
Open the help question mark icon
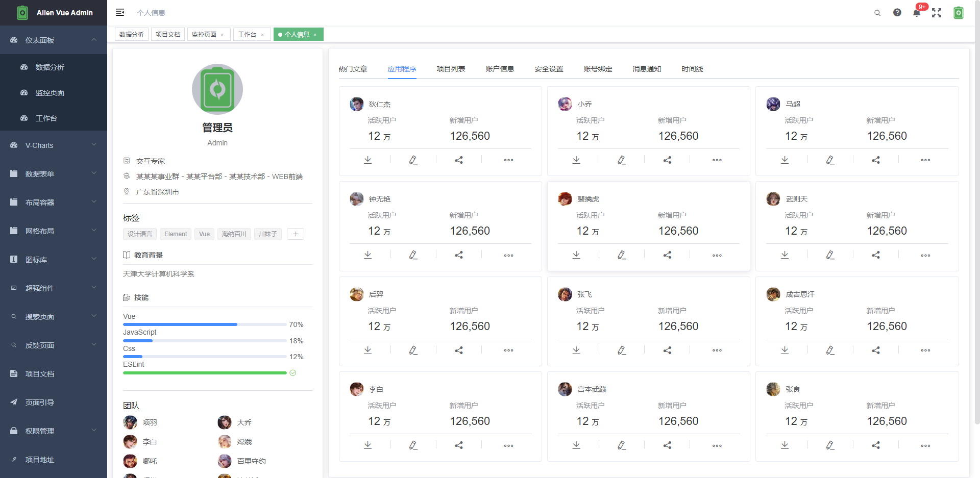[897, 12]
